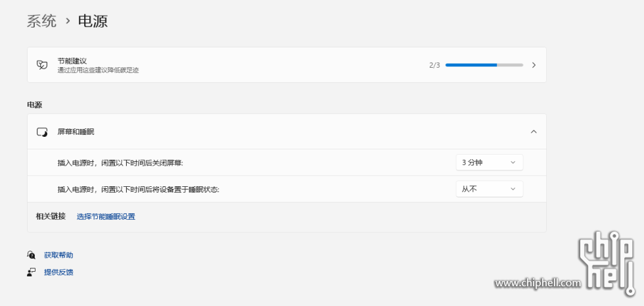Open the 选择节能睡眠设置 link
Screen dimensions: 644x306
click(x=106, y=217)
